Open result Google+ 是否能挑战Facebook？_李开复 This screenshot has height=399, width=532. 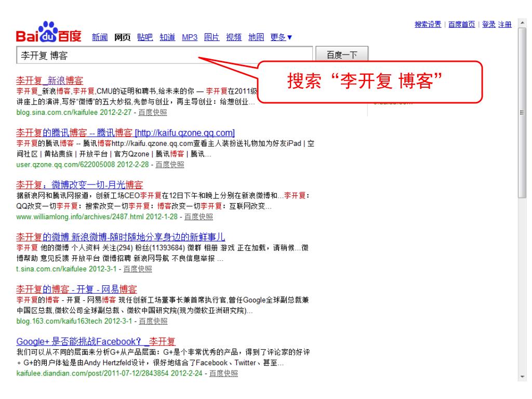coord(96,342)
